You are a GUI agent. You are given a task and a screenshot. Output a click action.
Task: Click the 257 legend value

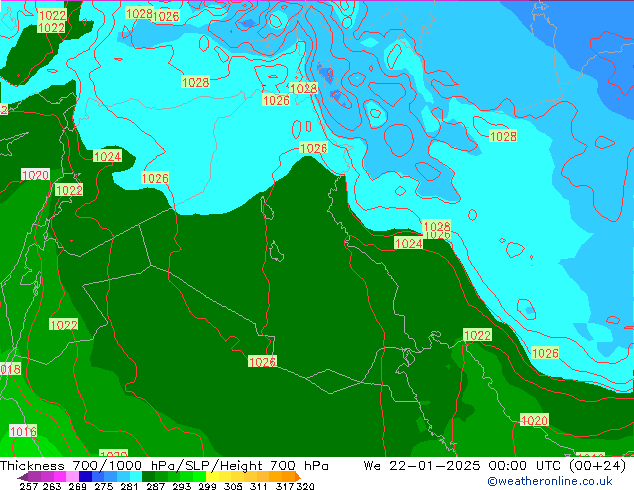tap(28, 486)
